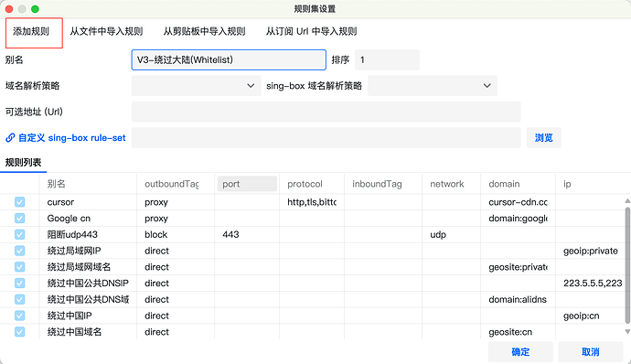Click the port column header
This screenshot has height=364, width=631.
247,184
